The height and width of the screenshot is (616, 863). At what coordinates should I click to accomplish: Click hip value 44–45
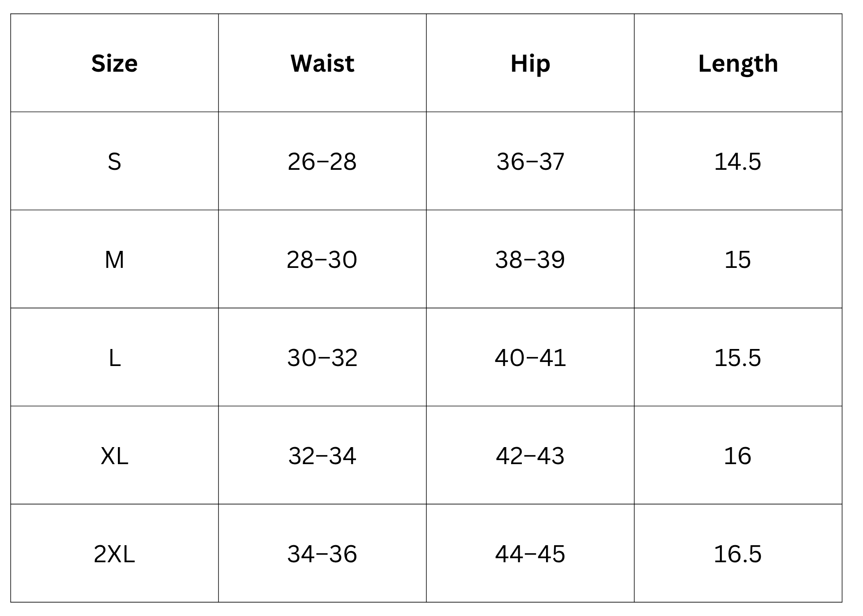tap(530, 554)
